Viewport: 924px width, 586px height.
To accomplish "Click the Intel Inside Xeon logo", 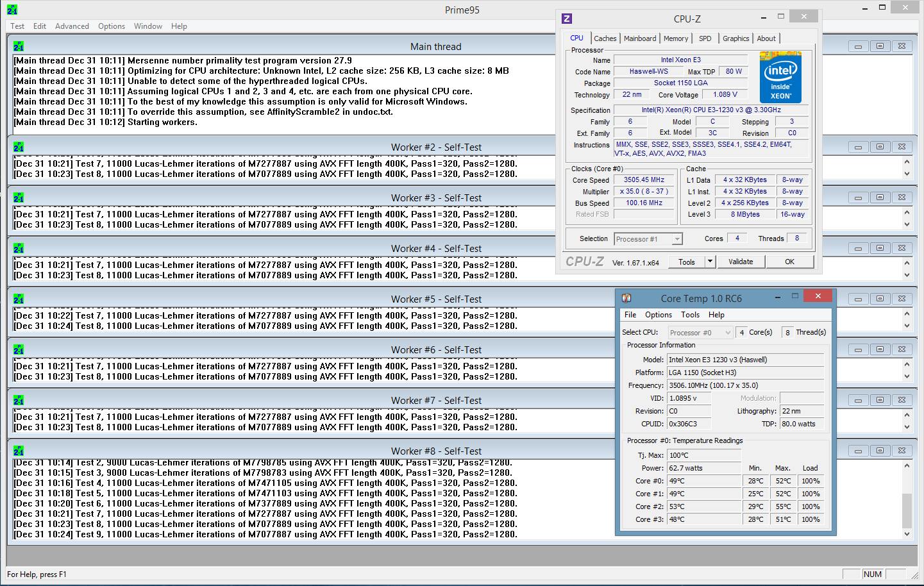I will 780,77.
